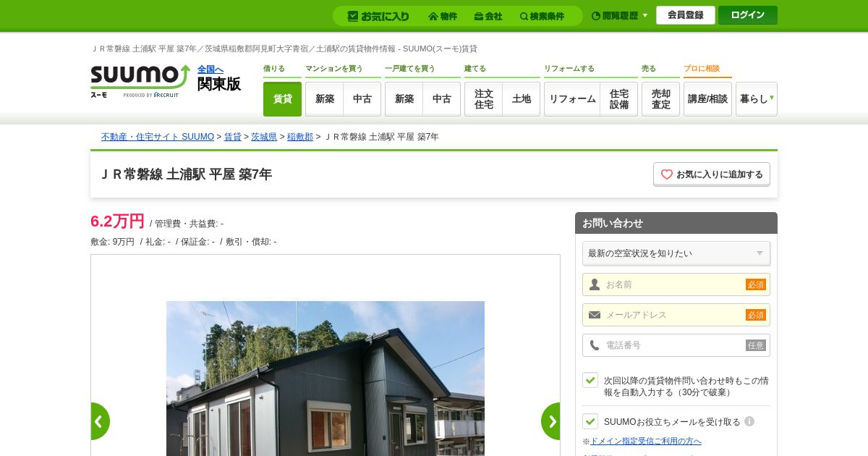The image size is (868, 456).
Task: Click the お問い合わせ panel header
Action: coord(676,223)
